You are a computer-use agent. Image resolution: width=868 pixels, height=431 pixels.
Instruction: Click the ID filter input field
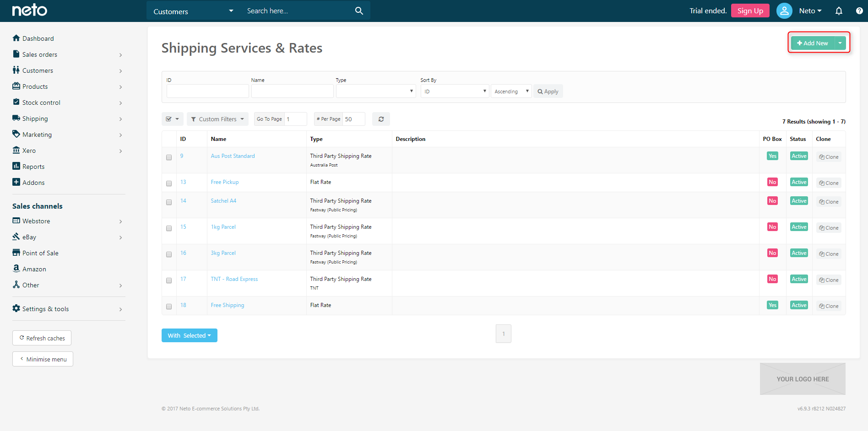coord(207,91)
